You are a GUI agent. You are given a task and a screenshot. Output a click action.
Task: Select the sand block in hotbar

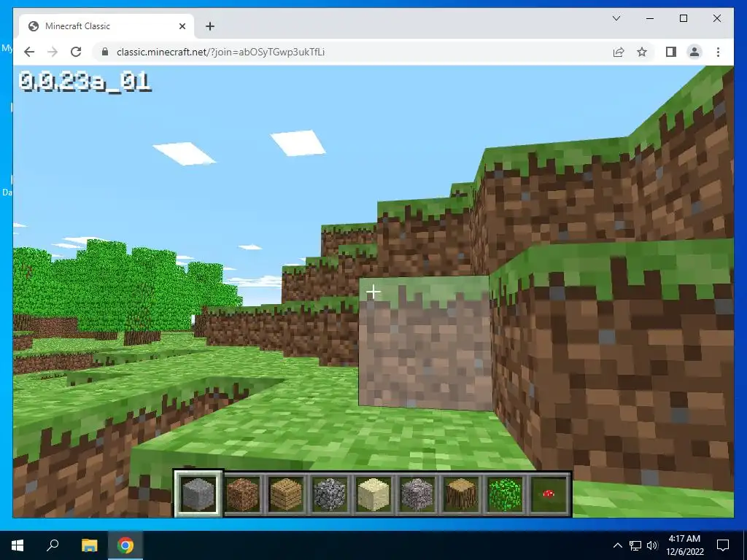click(x=373, y=494)
